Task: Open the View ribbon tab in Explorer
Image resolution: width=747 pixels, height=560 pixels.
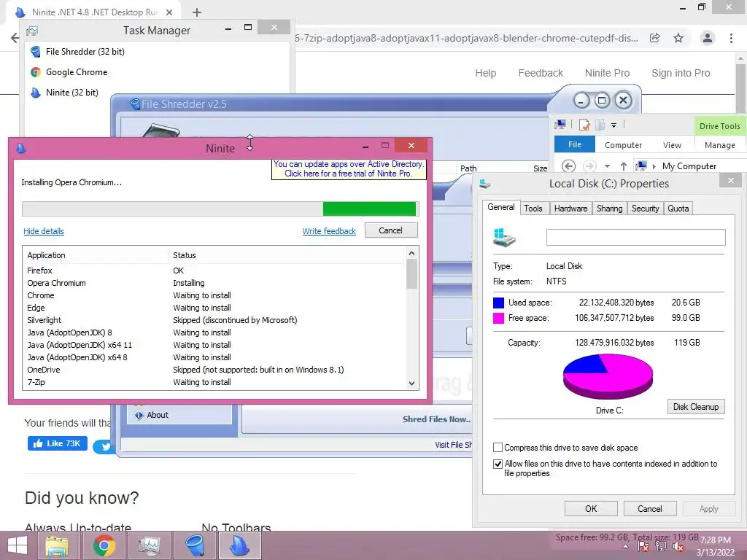Action: coord(672,145)
